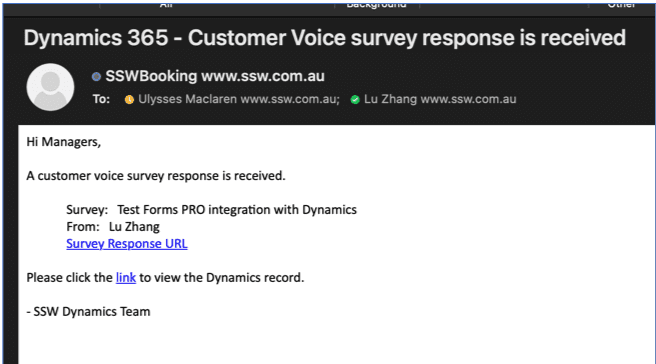This screenshot has width=656, height=364.
Task: Click the '- SSW Dynamics Team' signature
Action: [88, 312]
